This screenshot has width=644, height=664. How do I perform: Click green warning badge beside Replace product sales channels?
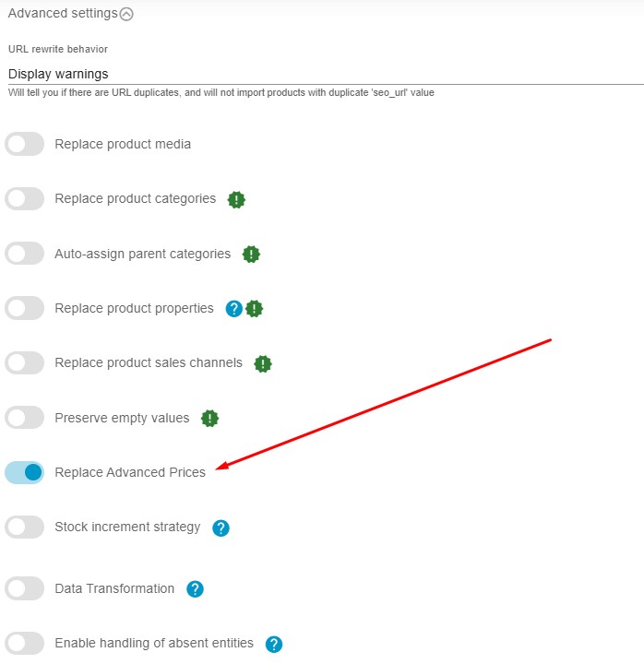point(263,363)
